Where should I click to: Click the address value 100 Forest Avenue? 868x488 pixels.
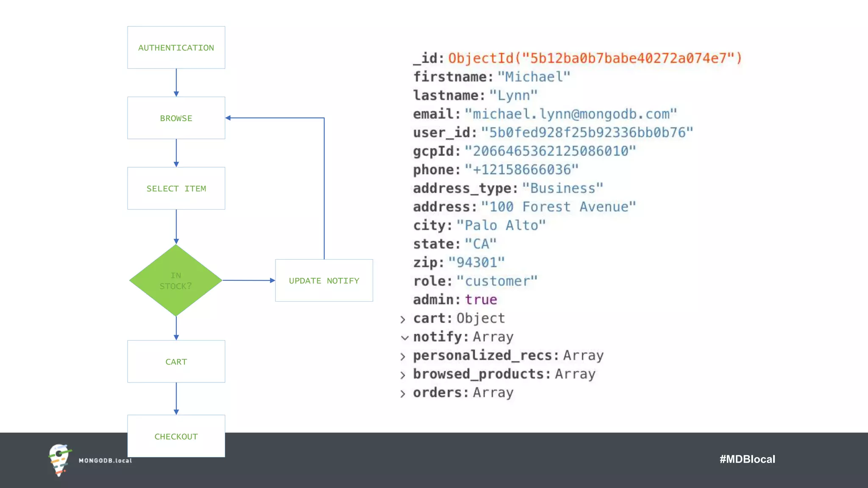point(558,207)
